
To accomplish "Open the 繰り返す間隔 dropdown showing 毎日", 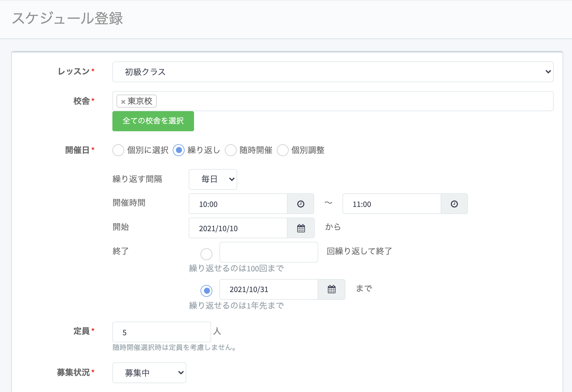I will click(x=213, y=179).
